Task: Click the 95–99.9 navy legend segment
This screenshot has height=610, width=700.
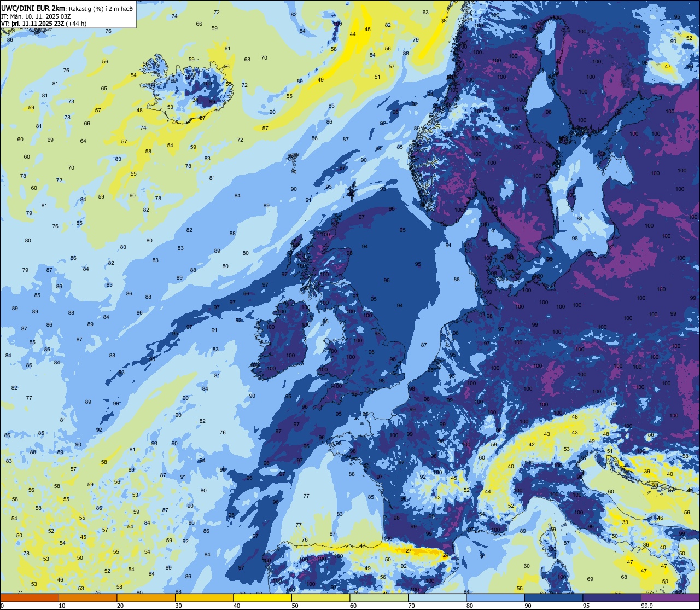Action: [612, 597]
